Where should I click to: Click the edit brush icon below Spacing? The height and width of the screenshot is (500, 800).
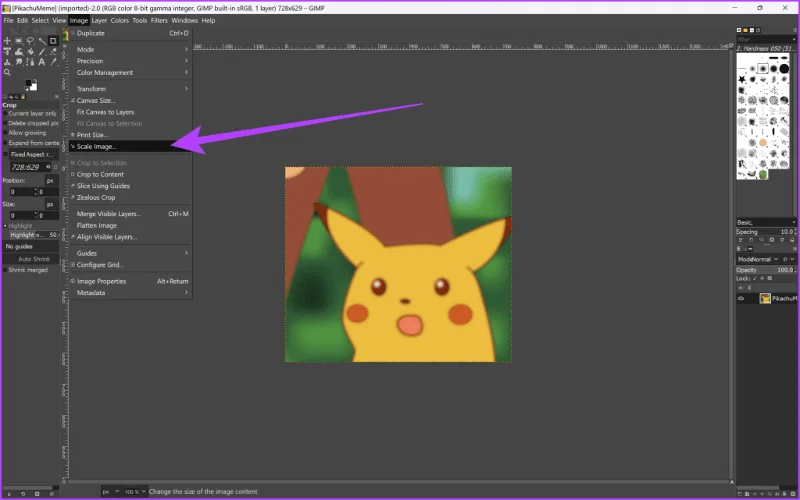[x=740, y=240]
